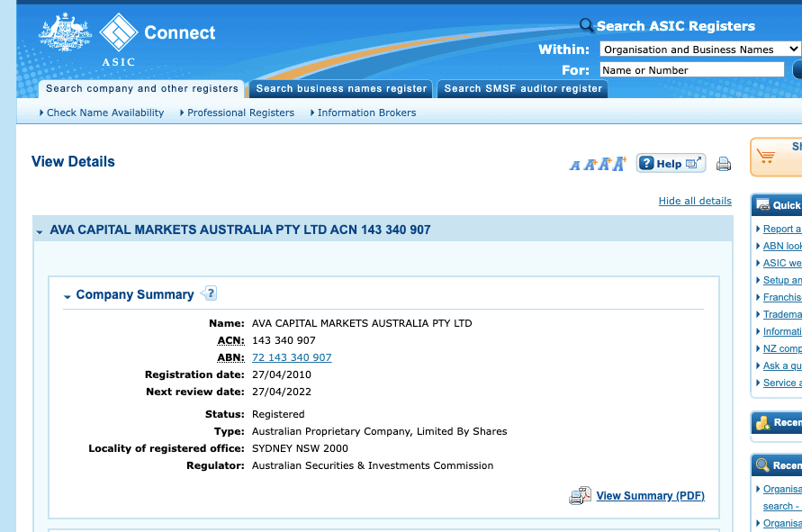The image size is (802, 532).
Task: Expand the Professional Registers menu
Action: (x=238, y=113)
